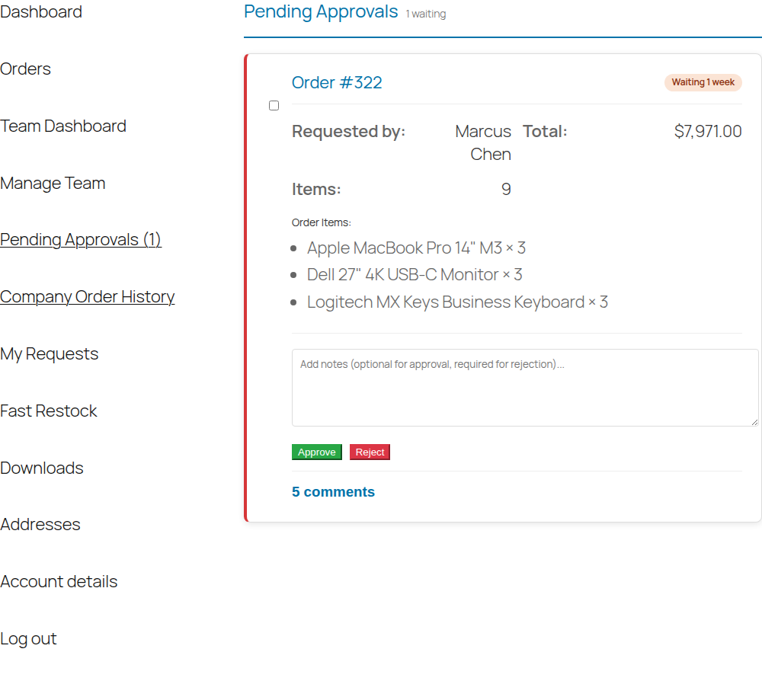Open Manage Team section
762x700 pixels.
(x=53, y=183)
